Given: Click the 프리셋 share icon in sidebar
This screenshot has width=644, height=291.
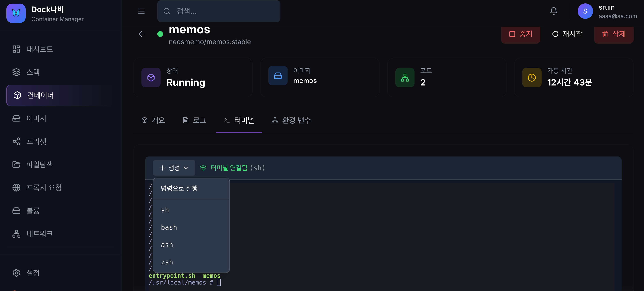Looking at the screenshot, I should pyautogui.click(x=16, y=141).
